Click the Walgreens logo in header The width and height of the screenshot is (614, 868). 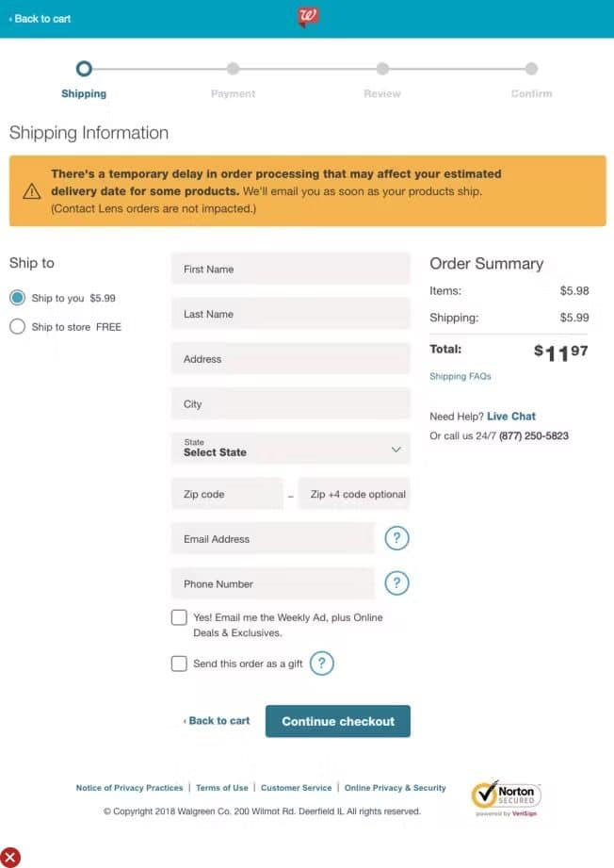coord(308,17)
